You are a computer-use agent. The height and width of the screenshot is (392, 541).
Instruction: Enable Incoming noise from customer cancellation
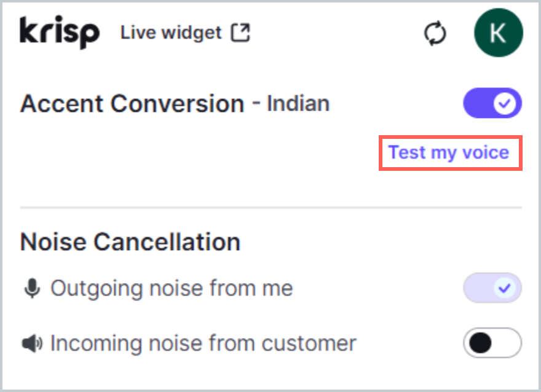492,342
